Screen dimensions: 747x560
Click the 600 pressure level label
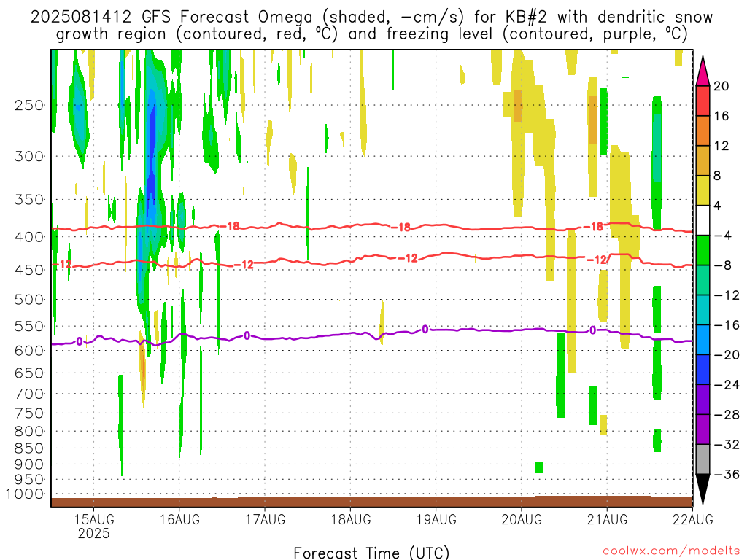pos(29,351)
